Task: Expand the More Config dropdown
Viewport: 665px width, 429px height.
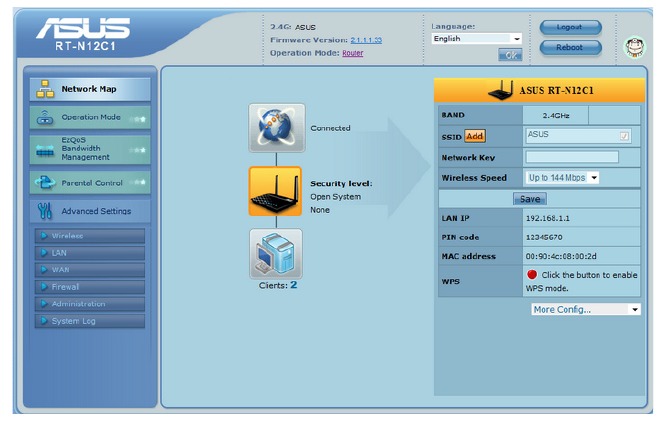Action: pyautogui.click(x=586, y=309)
